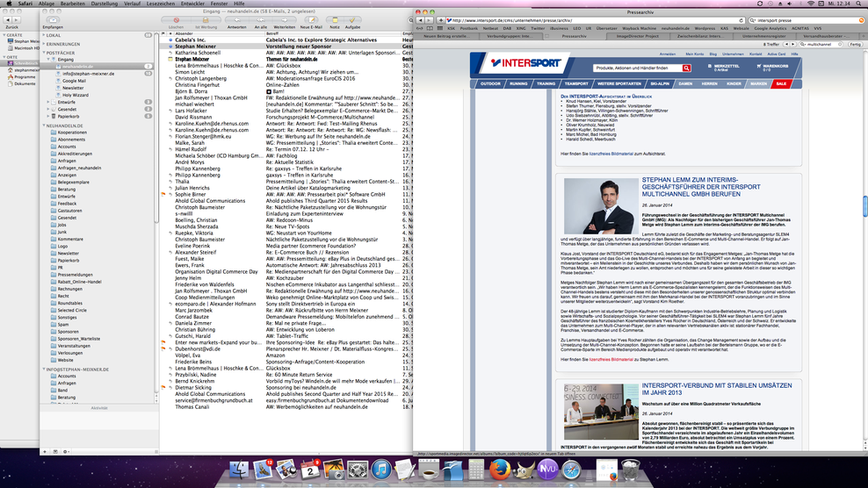The width and height of the screenshot is (868, 488).
Task: Click Safari page vertical scrollbar thumb
Action: [864, 207]
